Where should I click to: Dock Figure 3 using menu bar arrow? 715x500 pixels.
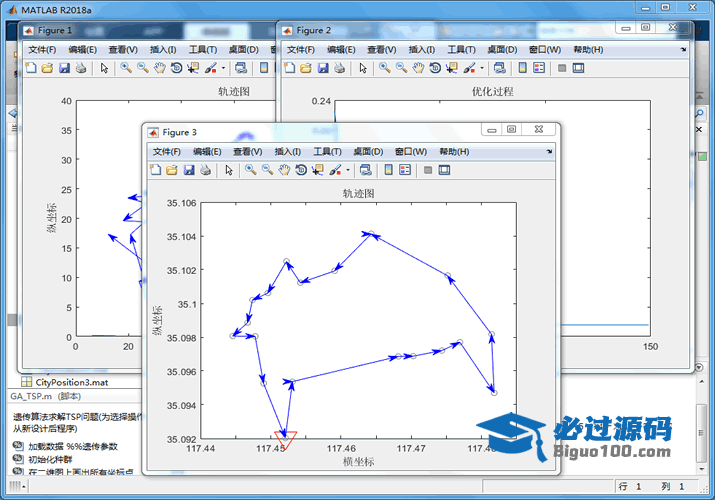point(549,151)
